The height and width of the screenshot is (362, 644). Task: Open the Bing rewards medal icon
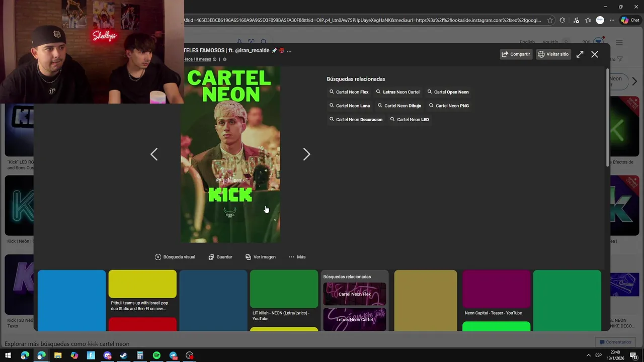(598, 42)
